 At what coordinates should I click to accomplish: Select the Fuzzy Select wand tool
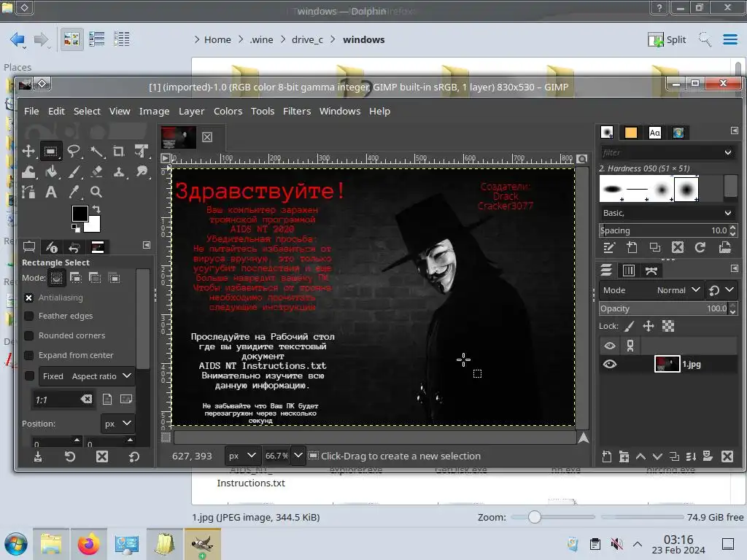tap(97, 152)
